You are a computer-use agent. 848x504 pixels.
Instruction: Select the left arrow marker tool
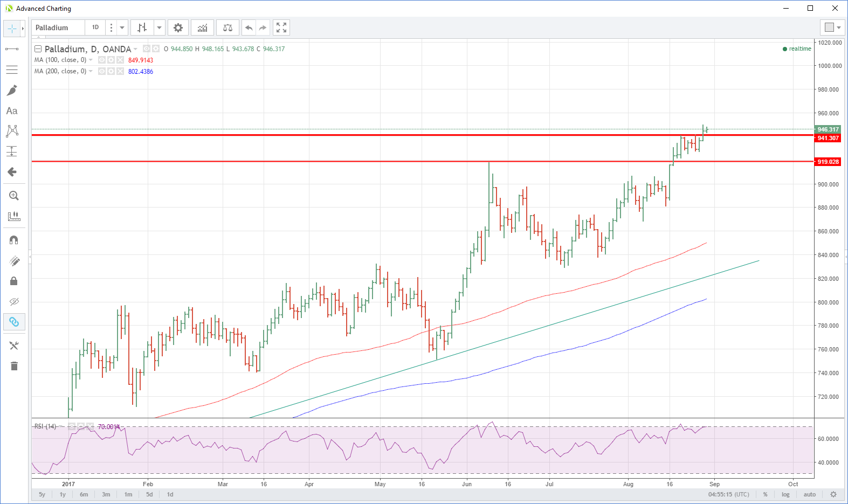pos(12,172)
